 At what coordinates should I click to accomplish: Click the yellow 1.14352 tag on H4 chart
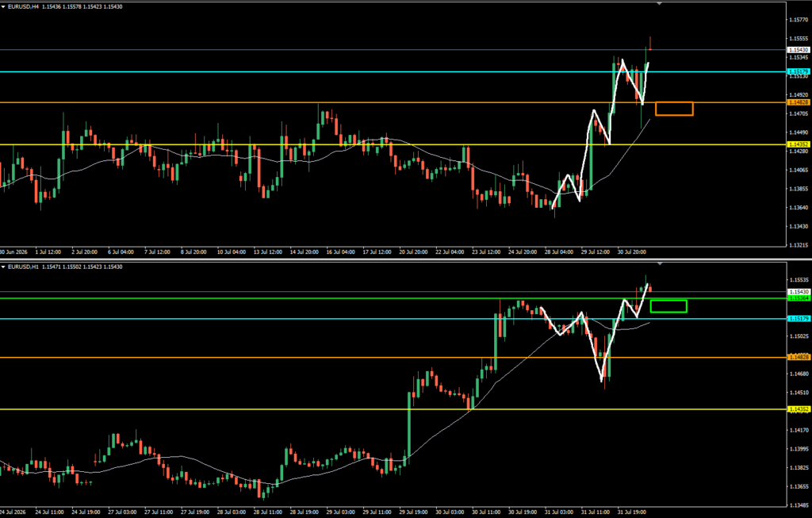[x=798, y=144]
